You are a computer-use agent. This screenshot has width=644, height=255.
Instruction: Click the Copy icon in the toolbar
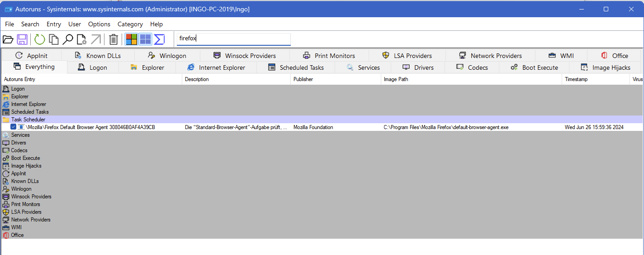54,39
